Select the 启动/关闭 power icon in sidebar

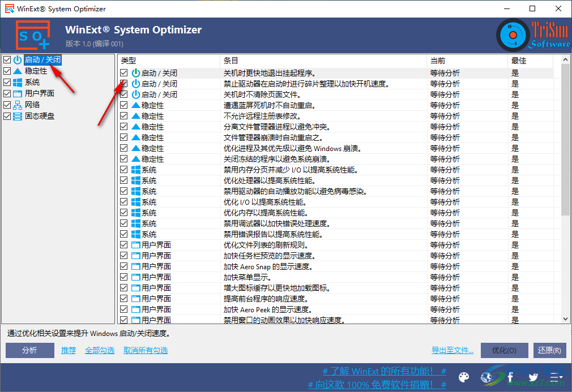coord(18,60)
